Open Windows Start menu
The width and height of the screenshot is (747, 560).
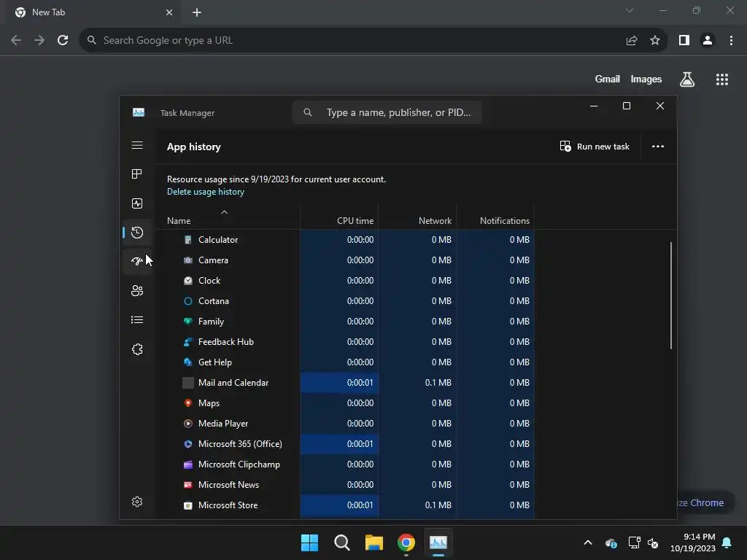coord(309,542)
